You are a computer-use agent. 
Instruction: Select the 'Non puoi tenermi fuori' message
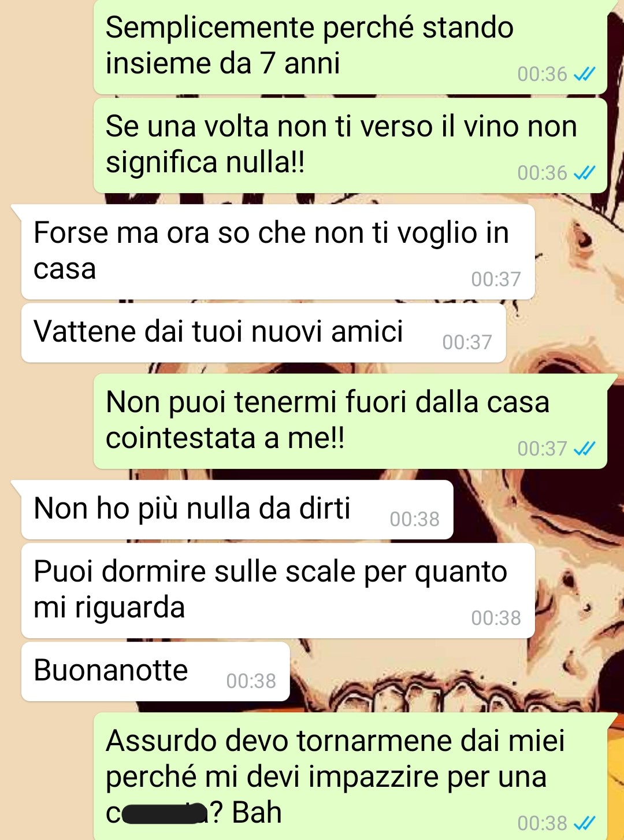pyautogui.click(x=350, y=421)
